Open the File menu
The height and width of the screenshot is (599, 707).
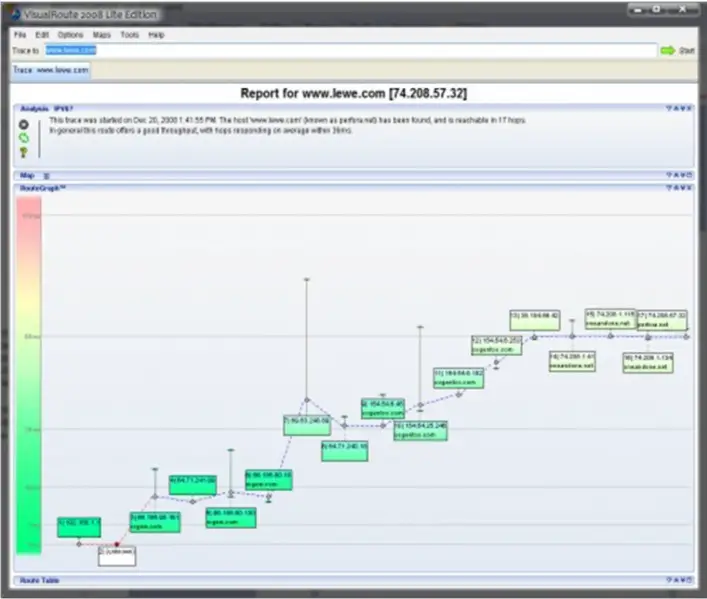point(20,35)
